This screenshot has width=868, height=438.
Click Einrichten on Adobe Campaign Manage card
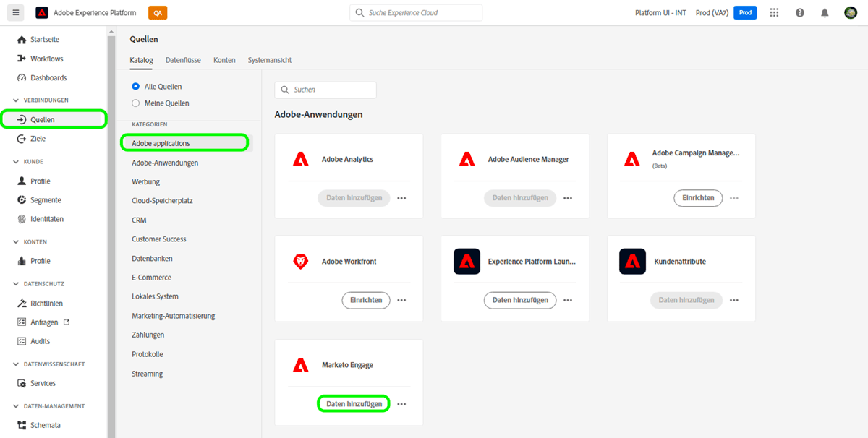coord(698,197)
